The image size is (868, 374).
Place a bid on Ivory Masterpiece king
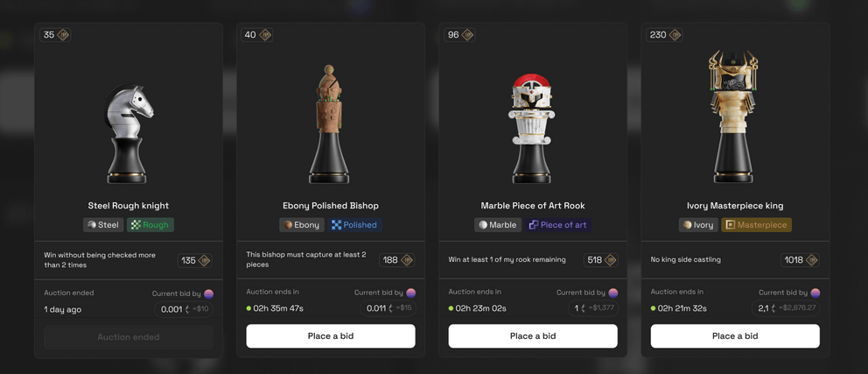[735, 335]
